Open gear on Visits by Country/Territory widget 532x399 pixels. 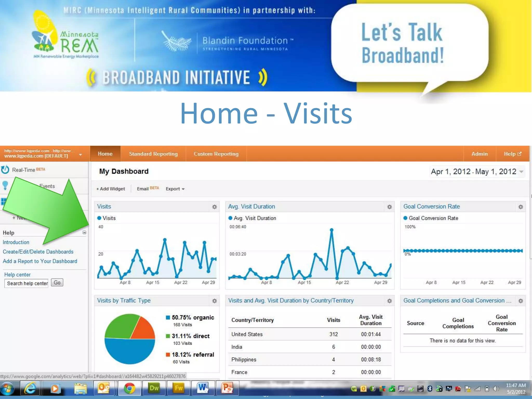point(389,301)
